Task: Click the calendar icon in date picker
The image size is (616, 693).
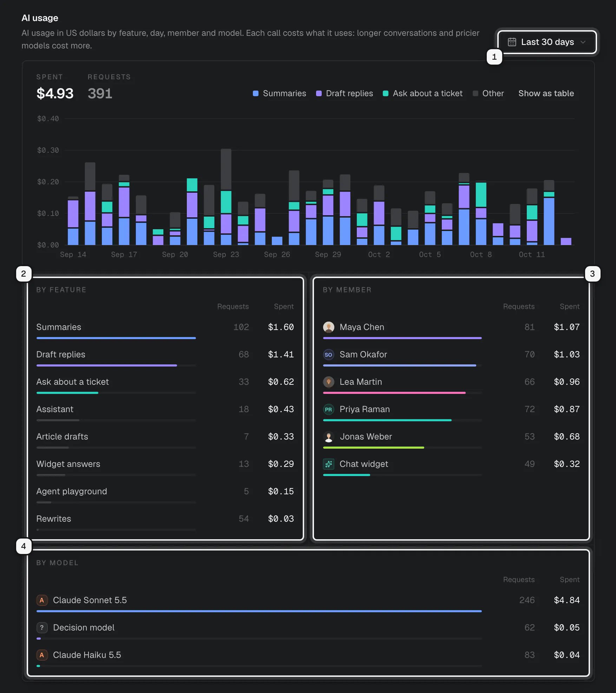Action: [x=512, y=42]
